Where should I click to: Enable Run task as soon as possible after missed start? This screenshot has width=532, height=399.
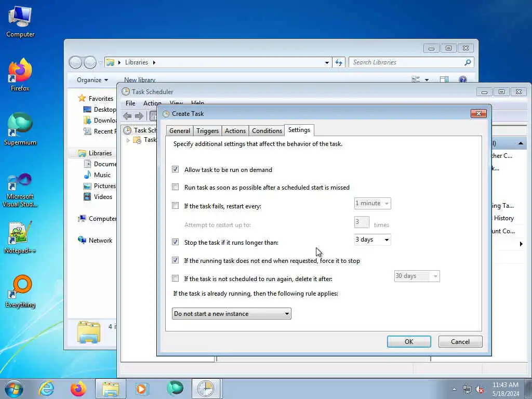coord(176,187)
